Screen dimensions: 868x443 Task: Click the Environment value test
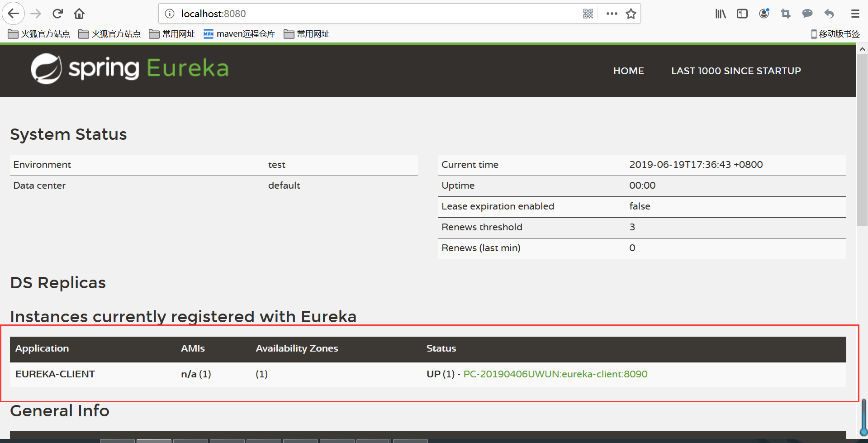(x=277, y=165)
